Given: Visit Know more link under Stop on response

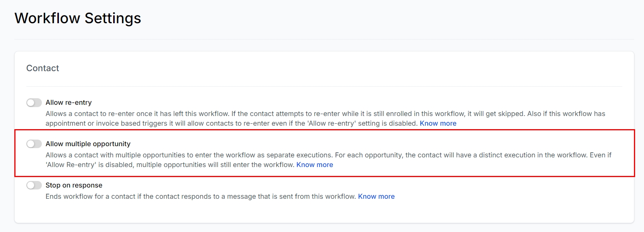Looking at the screenshot, I should pos(376,196).
